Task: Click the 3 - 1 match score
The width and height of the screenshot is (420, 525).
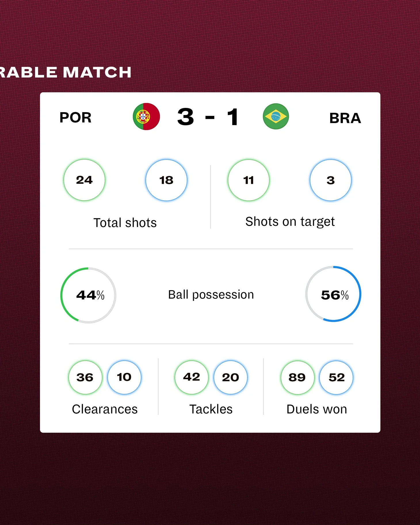Action: tap(208, 117)
